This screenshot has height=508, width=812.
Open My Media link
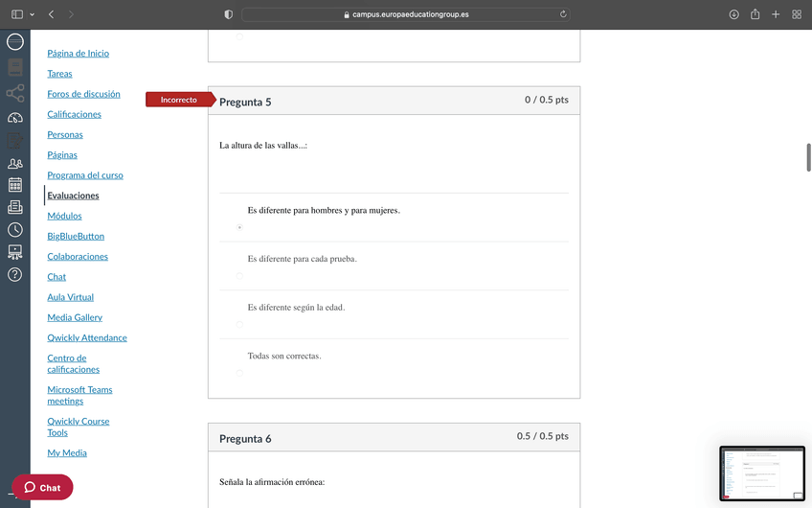(67, 453)
